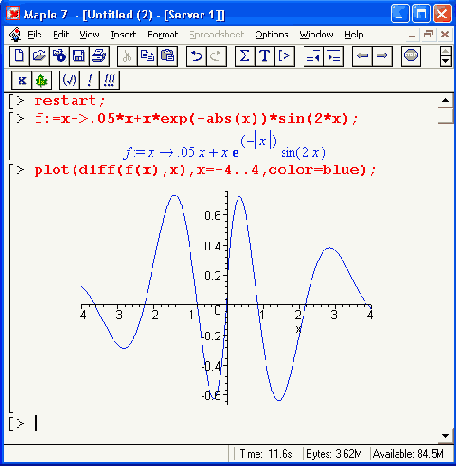Click the Undo arrow icon
Image resolution: width=456 pixels, height=466 pixels.
(196, 56)
